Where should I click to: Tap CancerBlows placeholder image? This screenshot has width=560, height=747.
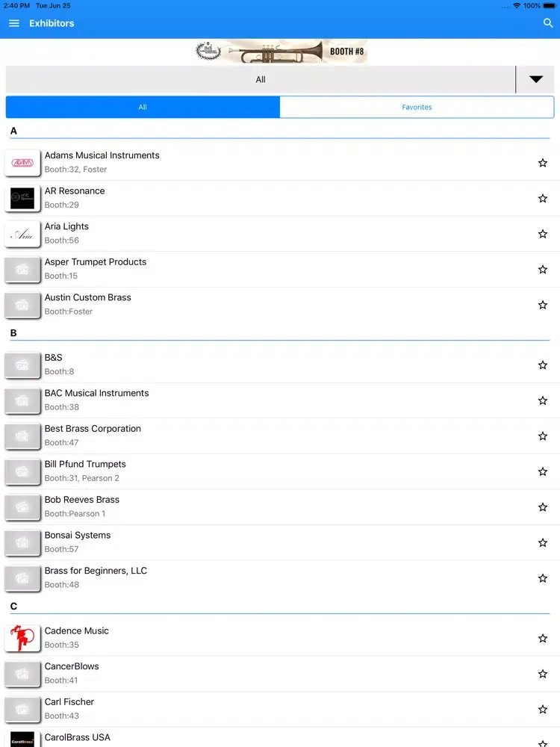click(x=22, y=674)
